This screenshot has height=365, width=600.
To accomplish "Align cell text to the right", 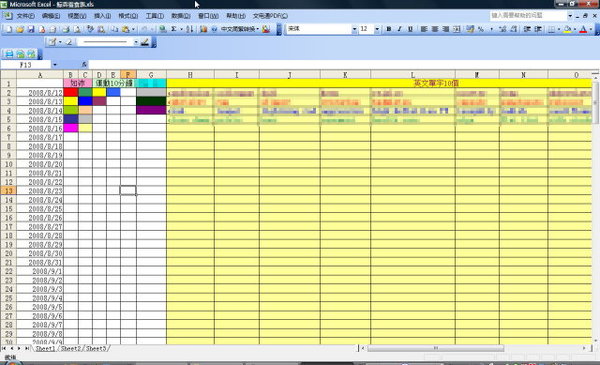I will [446, 29].
